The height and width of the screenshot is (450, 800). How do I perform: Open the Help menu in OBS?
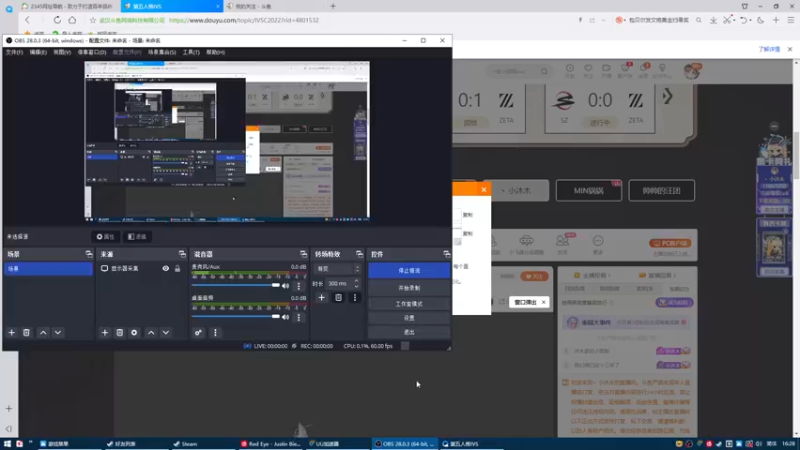(215, 52)
